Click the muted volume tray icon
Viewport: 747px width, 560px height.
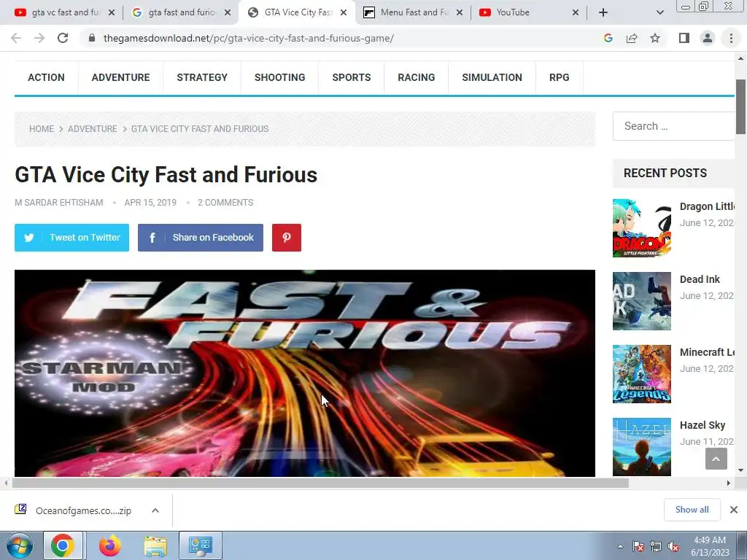[673, 547]
